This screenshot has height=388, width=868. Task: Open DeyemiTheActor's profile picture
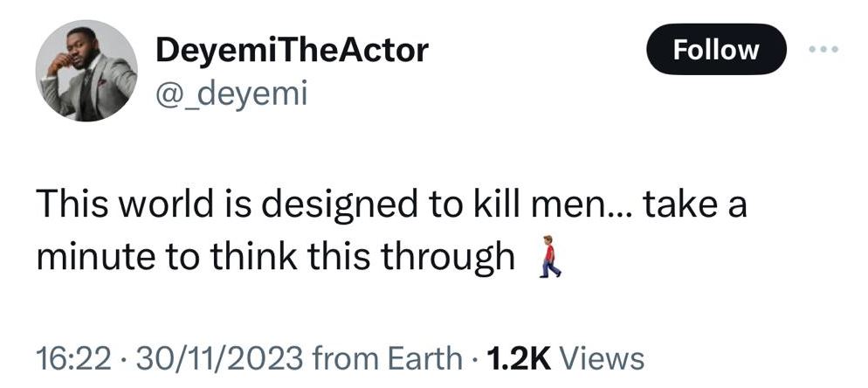click(x=86, y=71)
